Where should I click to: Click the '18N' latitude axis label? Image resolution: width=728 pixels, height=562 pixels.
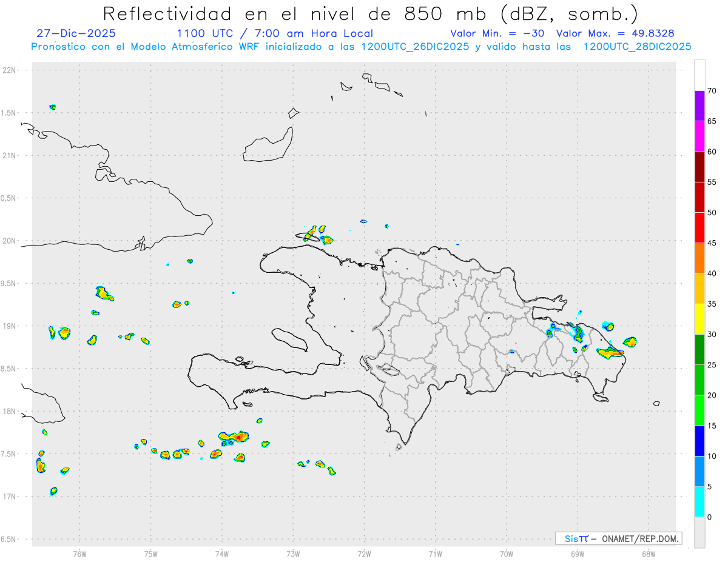click(10, 411)
